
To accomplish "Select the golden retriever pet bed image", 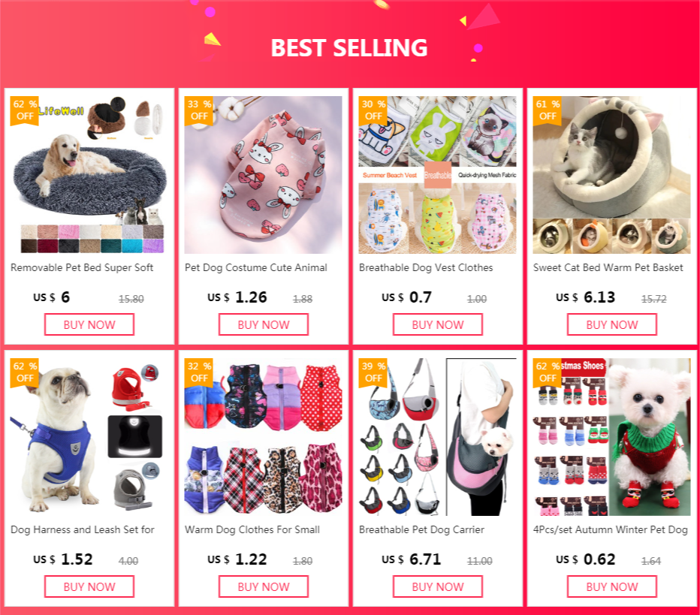I will [89, 175].
